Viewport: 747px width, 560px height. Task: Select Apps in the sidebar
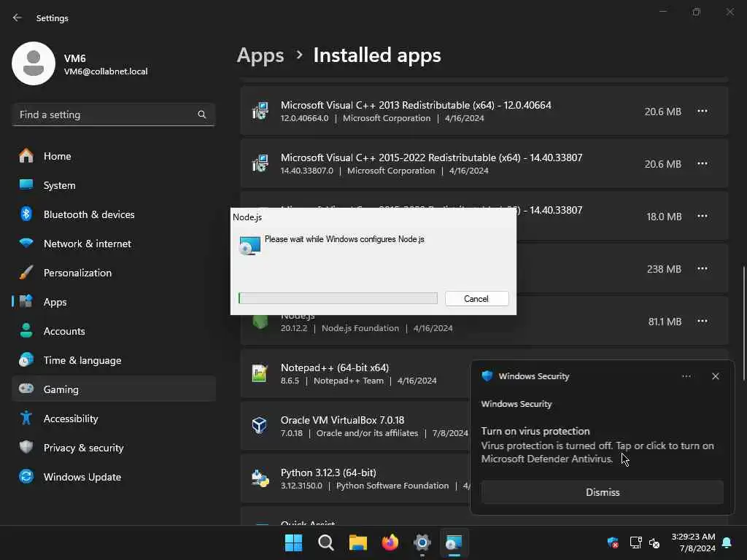[113, 302]
